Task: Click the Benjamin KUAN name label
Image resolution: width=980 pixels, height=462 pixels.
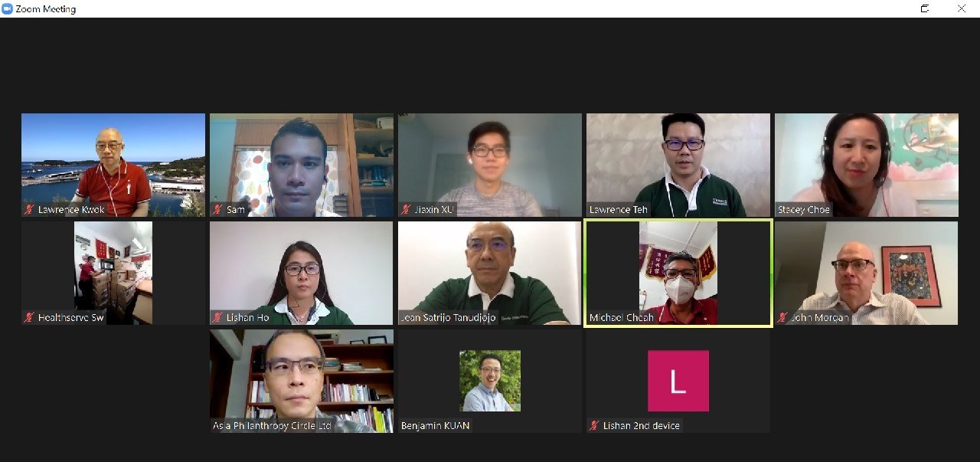Action: coord(435,425)
